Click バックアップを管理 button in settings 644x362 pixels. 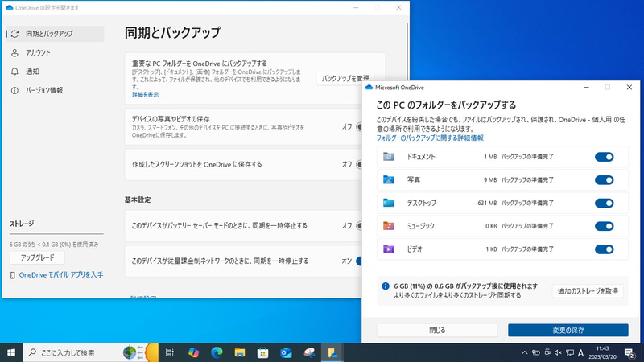pyautogui.click(x=345, y=78)
